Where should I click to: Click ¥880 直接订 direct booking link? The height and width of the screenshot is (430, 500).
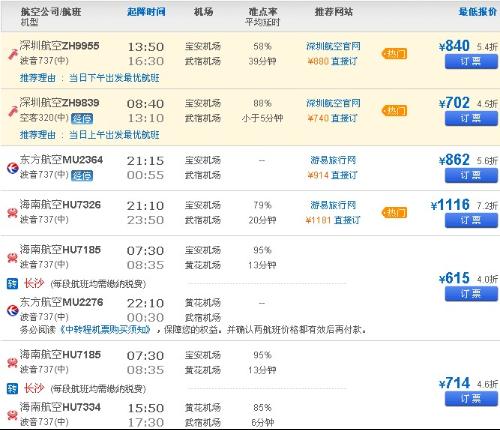333,61
